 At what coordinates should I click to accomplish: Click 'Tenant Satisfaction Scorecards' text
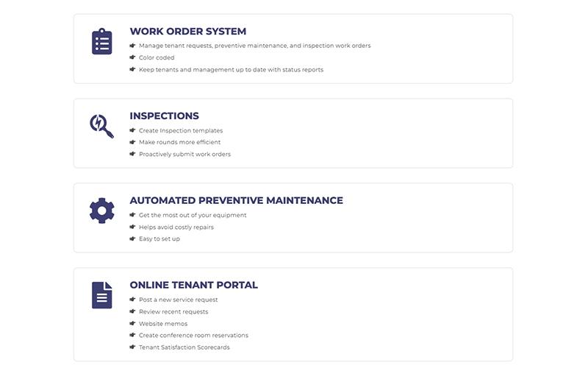184,347
